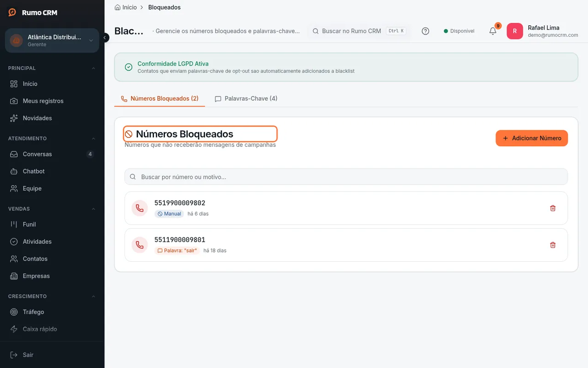Open the Início sidebar item

click(x=52, y=84)
